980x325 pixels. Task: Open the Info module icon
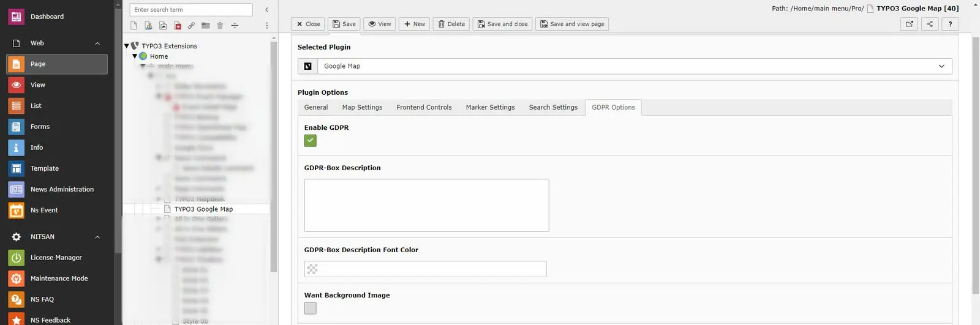click(x=16, y=148)
